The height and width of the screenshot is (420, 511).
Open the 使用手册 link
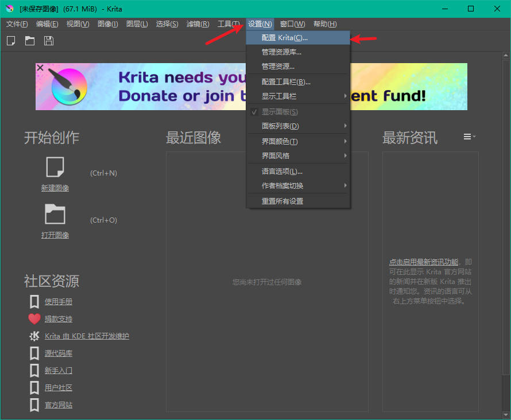pyautogui.click(x=59, y=302)
